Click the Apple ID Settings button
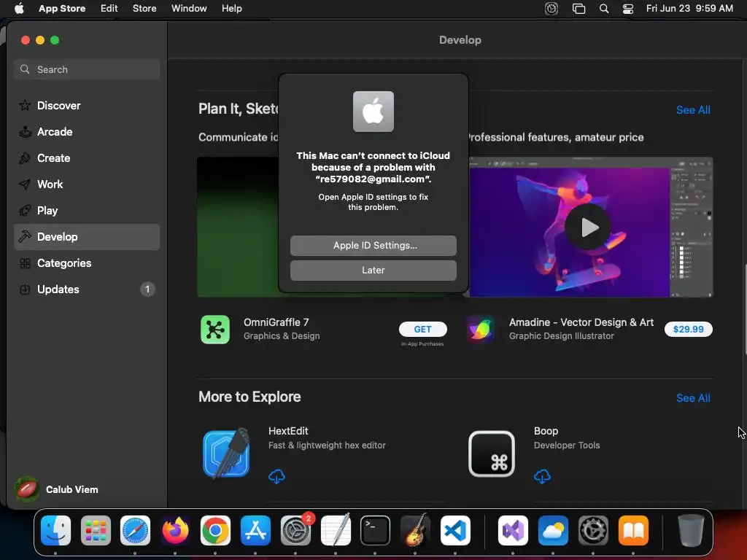Image resolution: width=747 pixels, height=560 pixels. (x=373, y=245)
